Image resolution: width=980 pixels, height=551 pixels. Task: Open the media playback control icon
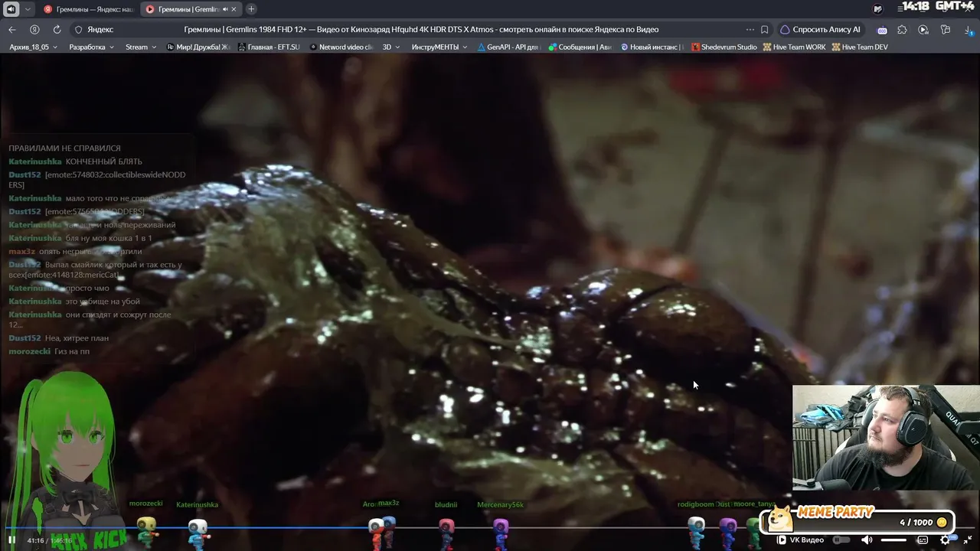tap(923, 30)
